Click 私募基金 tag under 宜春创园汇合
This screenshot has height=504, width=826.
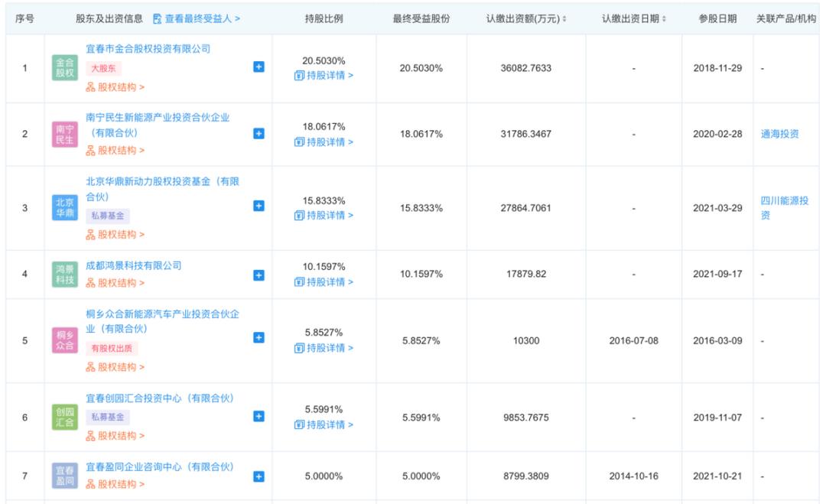(x=108, y=417)
